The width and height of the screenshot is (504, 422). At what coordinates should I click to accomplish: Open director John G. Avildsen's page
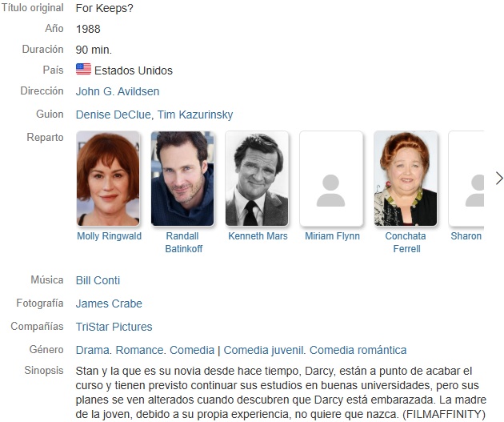click(x=118, y=91)
